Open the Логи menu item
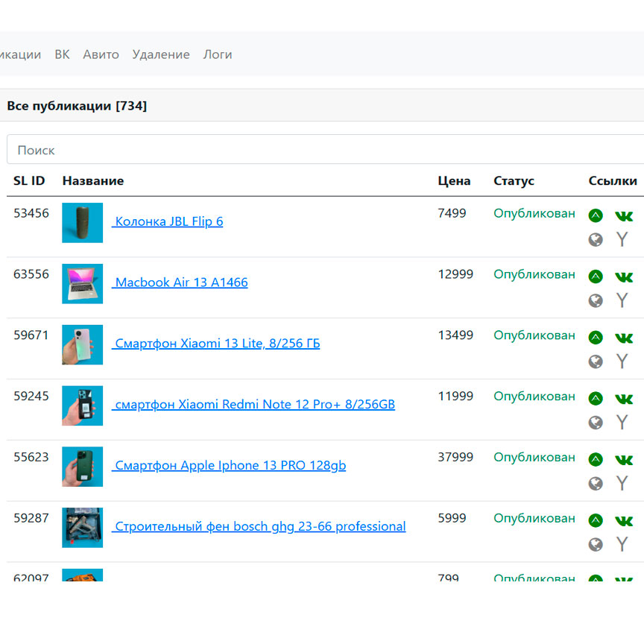This screenshot has width=644, height=644. coord(218,54)
